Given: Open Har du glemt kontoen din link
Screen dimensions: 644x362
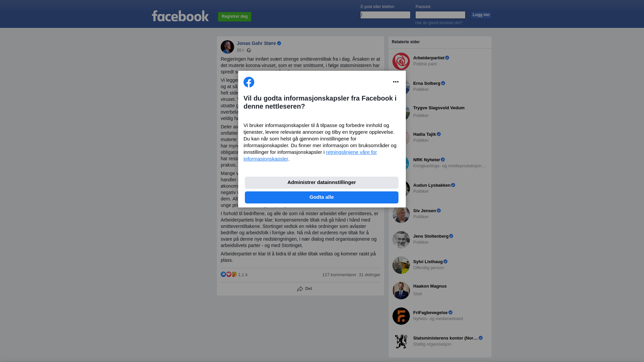Looking at the screenshot, I should (439, 23).
